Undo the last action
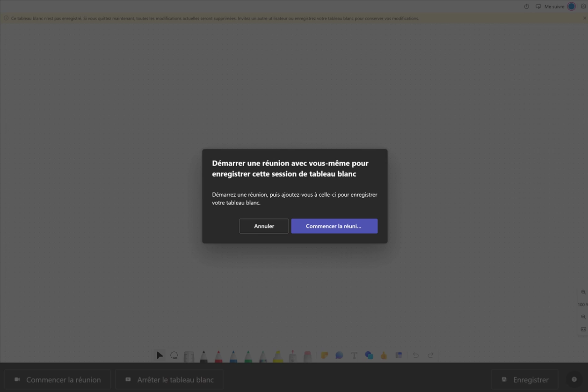The image size is (588, 392). pos(416,355)
